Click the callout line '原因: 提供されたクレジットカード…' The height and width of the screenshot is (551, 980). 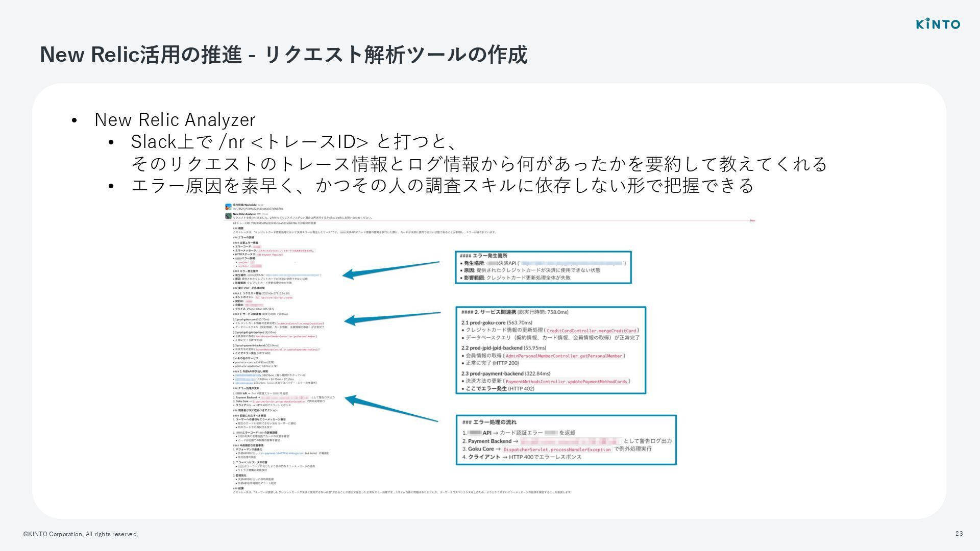(530, 270)
